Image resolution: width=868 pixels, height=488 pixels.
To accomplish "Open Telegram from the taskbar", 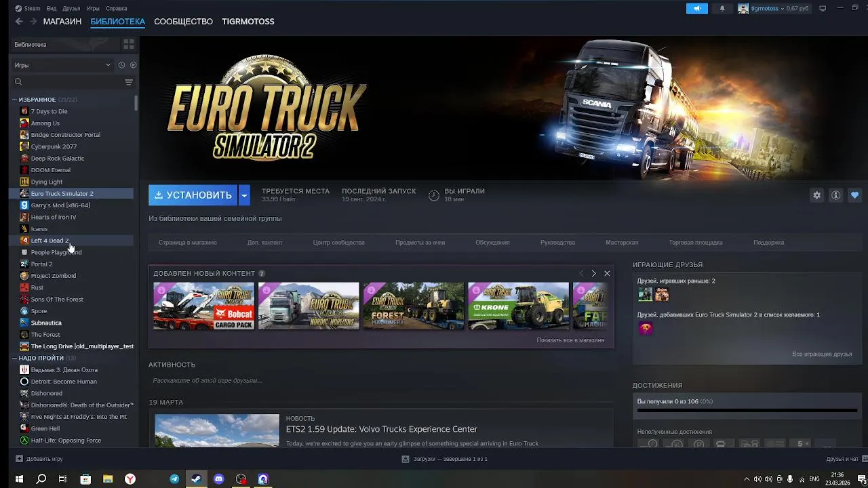I will pos(174,479).
